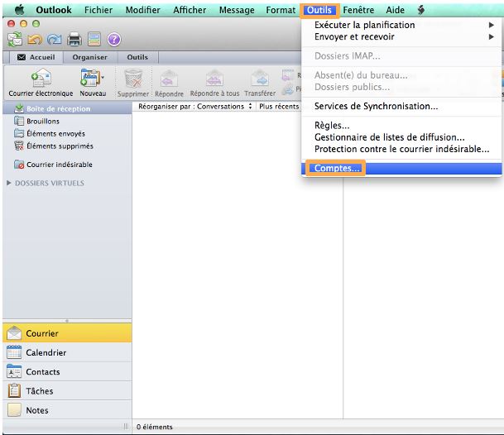Screen dimensions: 504x435
Task: Open the Message menu
Action: [237, 10]
